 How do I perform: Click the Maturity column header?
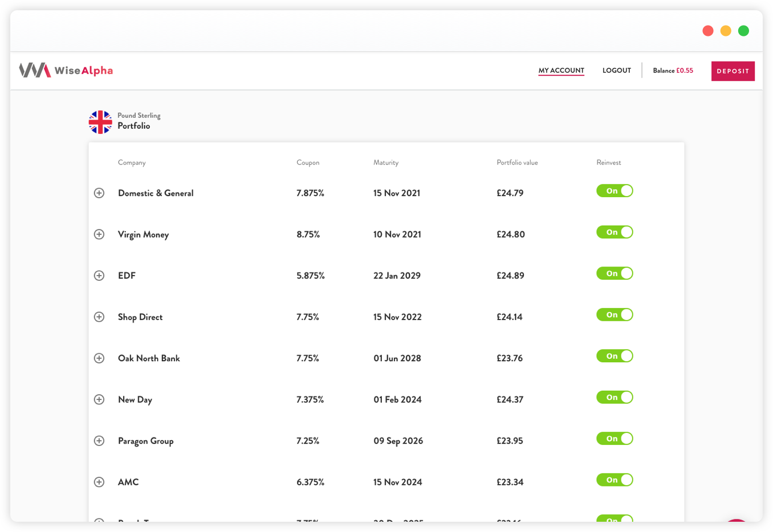(386, 162)
